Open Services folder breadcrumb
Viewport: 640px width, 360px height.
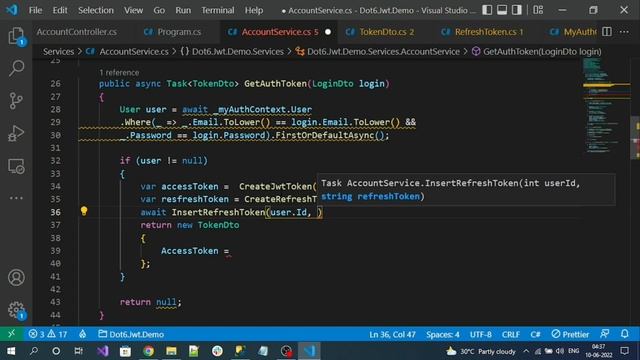point(58,51)
